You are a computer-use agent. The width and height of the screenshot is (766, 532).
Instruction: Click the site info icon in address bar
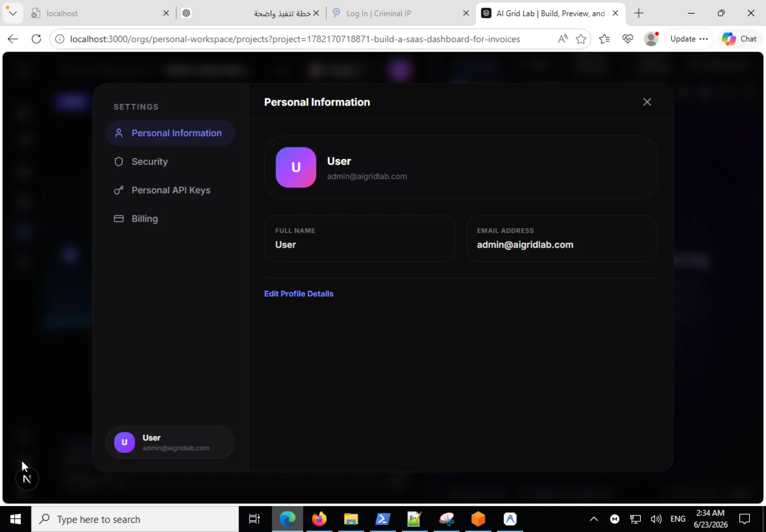[x=60, y=39]
